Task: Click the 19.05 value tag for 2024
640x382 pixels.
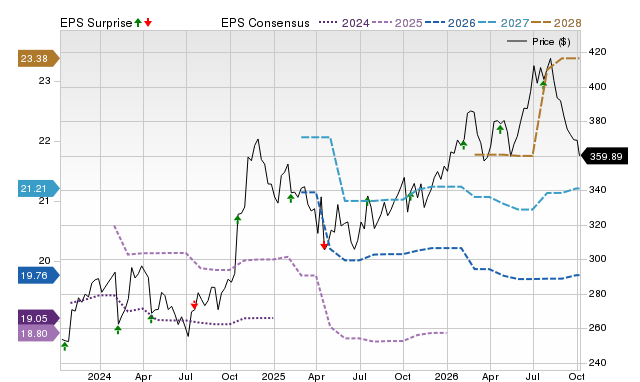Action: click(x=38, y=318)
